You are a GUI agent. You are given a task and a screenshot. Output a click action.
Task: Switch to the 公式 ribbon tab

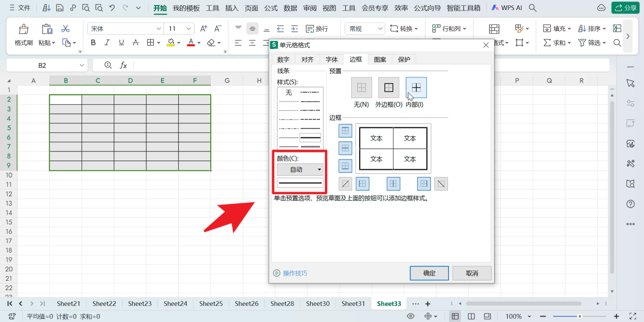[x=271, y=8]
